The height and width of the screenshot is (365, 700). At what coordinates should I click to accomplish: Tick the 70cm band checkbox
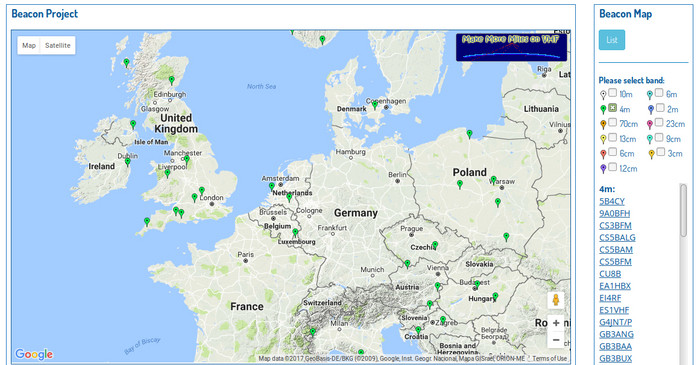click(612, 122)
